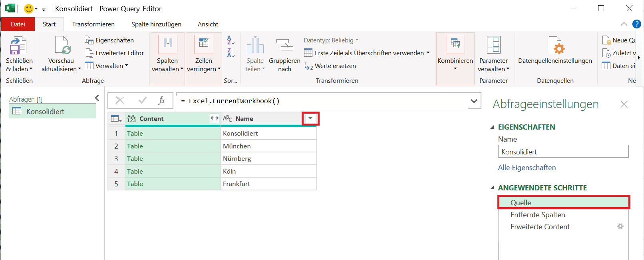Use Erste Zeile als Überschriften verwenden
Image resolution: width=644 pixels, height=260 pixels.
364,53
